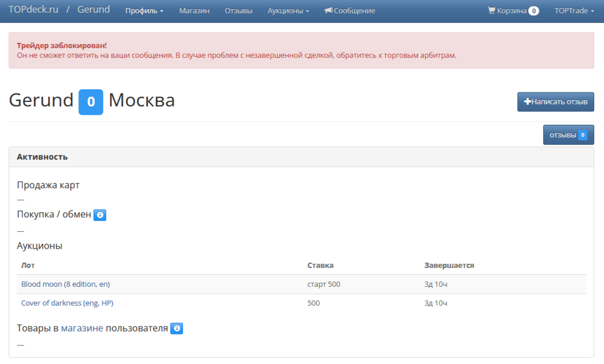This screenshot has height=364, width=604.
Task: Click the shopping cart icon in navbar
Action: (492, 11)
